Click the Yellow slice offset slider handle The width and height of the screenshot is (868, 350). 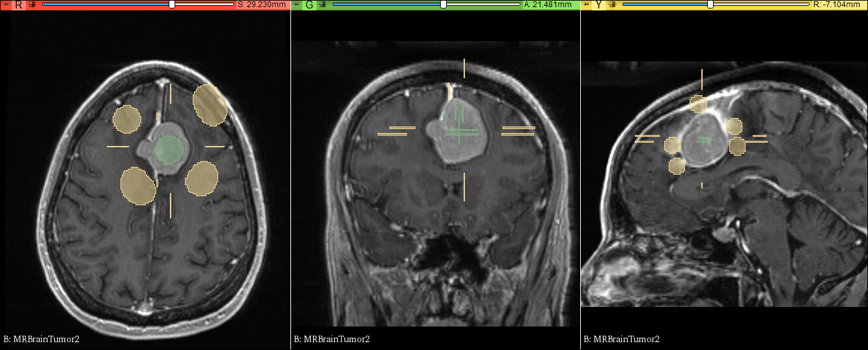click(x=710, y=5)
